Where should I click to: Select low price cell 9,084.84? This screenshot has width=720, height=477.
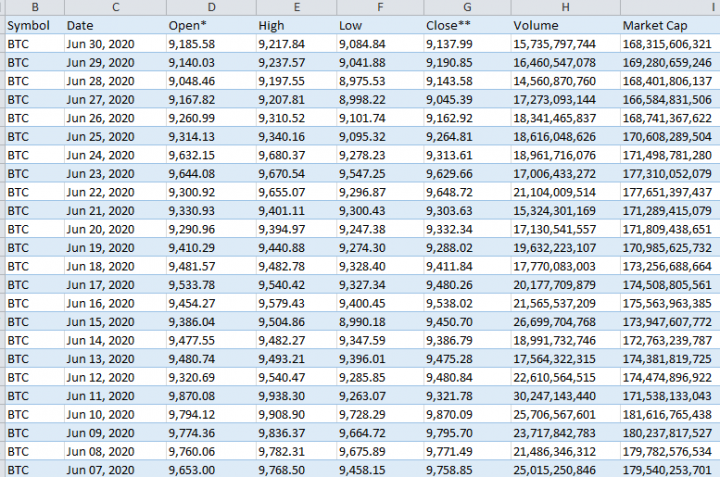tap(380, 44)
